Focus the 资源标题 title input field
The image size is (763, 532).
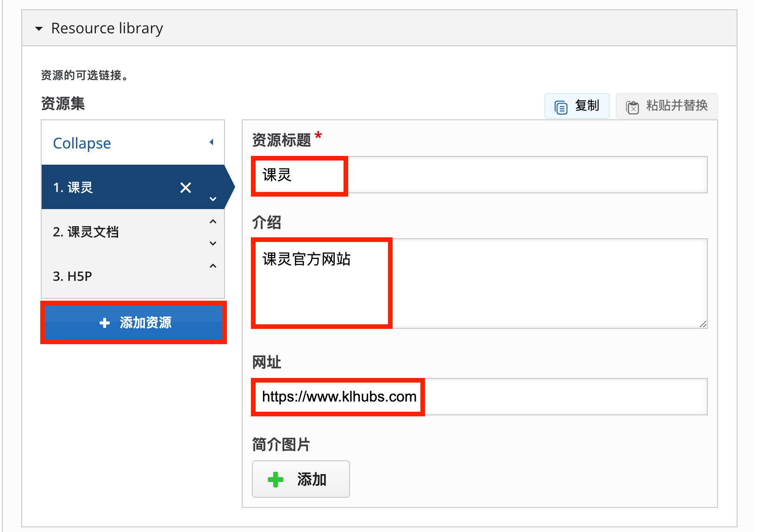[479, 175]
